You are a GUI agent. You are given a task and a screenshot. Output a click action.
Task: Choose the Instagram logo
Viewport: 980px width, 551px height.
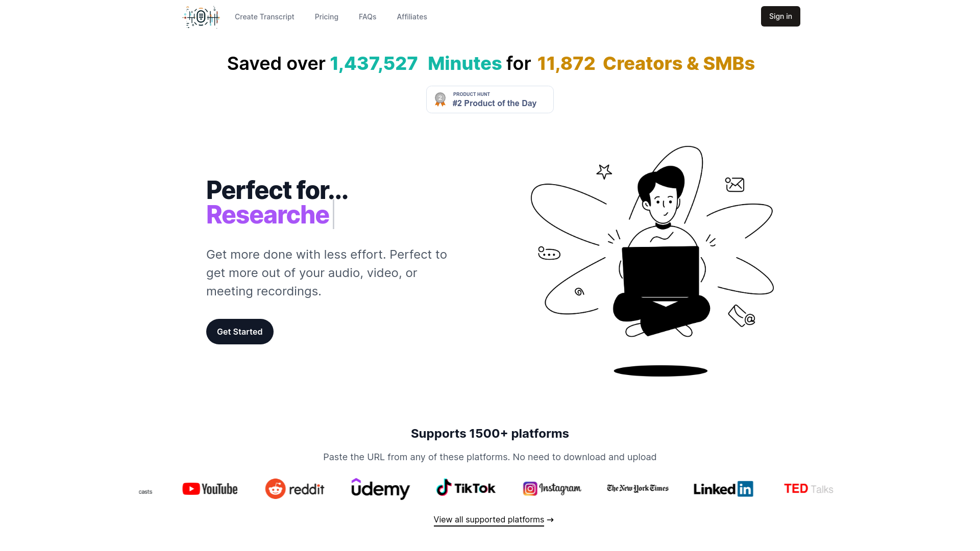coord(552,489)
